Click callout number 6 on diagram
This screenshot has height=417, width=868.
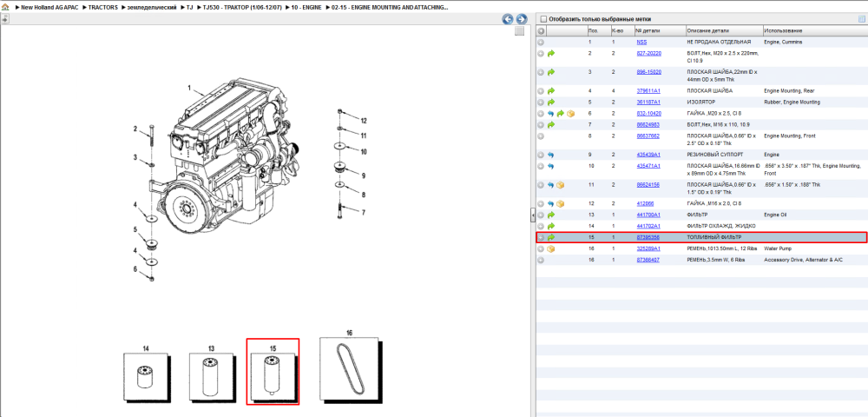(135, 269)
